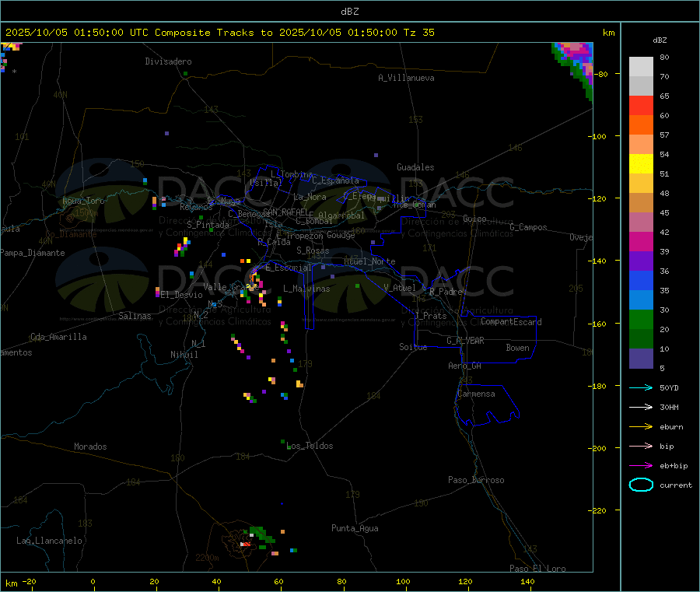This screenshot has width=700, height=592.
Task: Select the orange 60–57 dBZ swatch
Action: pyautogui.click(x=641, y=125)
